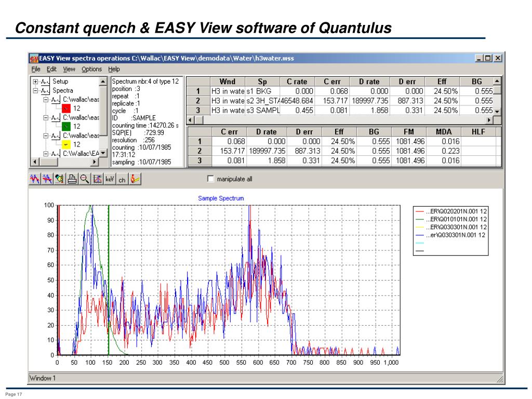Image resolution: width=532 pixels, height=399 pixels.
Task: Click the C rate column header
Action: point(297,82)
